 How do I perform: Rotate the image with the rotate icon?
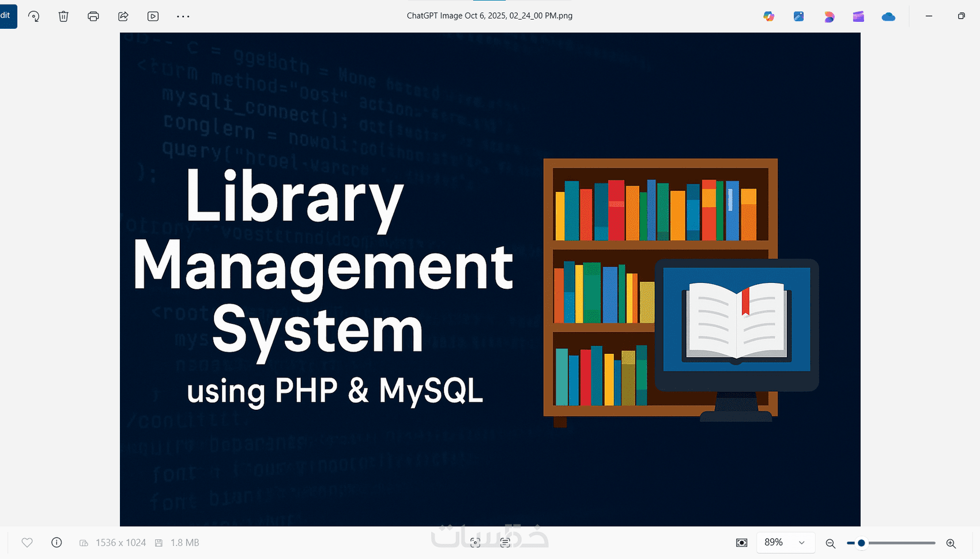coord(34,16)
